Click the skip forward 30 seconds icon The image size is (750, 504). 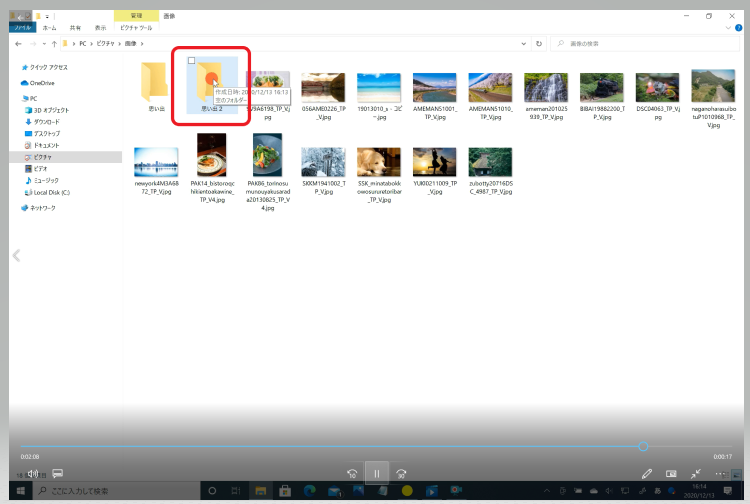(x=401, y=474)
